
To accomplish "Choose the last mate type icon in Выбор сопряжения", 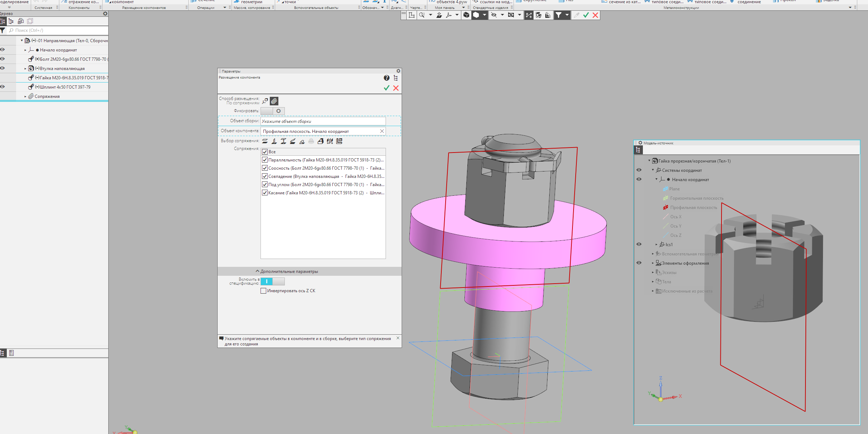I will [339, 141].
